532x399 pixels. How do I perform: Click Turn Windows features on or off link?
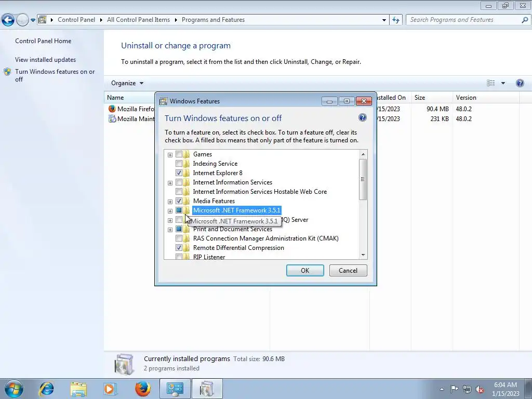pyautogui.click(x=55, y=75)
